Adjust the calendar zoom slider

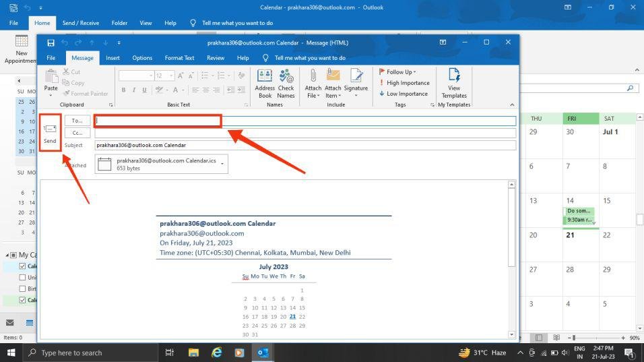point(574,338)
